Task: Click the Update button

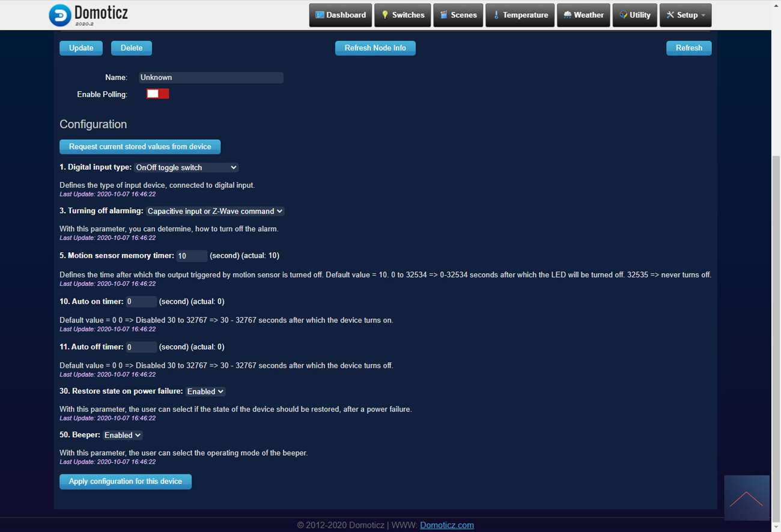Action: (81, 48)
